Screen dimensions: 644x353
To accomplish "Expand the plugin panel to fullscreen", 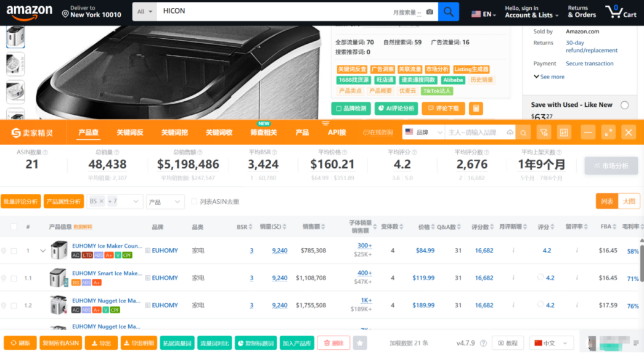I will tap(608, 133).
